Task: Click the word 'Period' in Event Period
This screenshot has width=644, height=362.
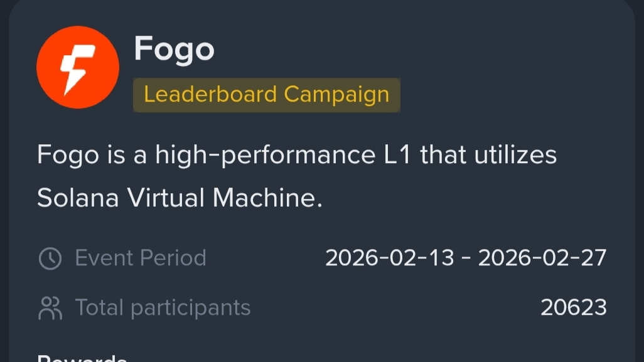Action: pyautogui.click(x=173, y=258)
